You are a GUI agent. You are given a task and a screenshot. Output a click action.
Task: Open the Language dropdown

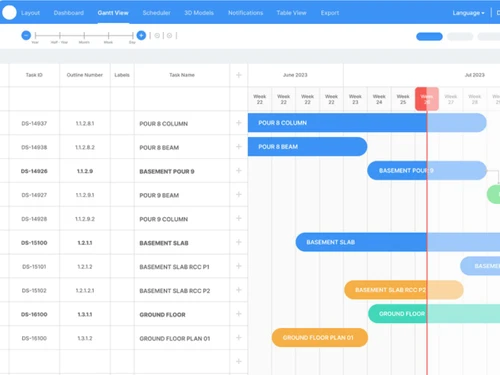pos(468,13)
